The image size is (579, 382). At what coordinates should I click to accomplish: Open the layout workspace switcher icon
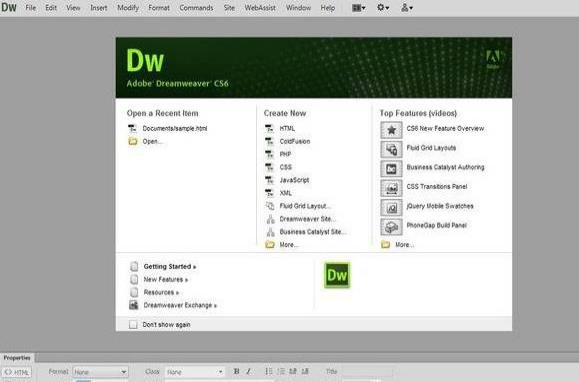click(x=359, y=8)
